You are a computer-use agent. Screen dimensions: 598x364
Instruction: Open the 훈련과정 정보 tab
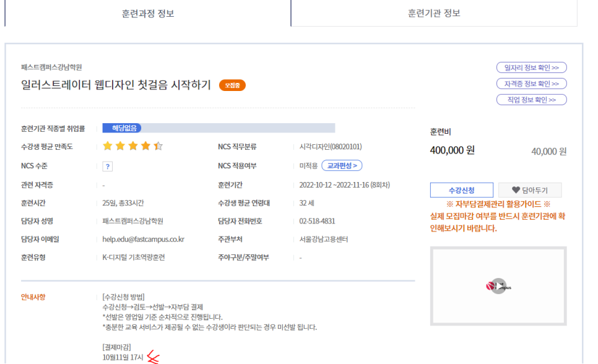click(148, 14)
